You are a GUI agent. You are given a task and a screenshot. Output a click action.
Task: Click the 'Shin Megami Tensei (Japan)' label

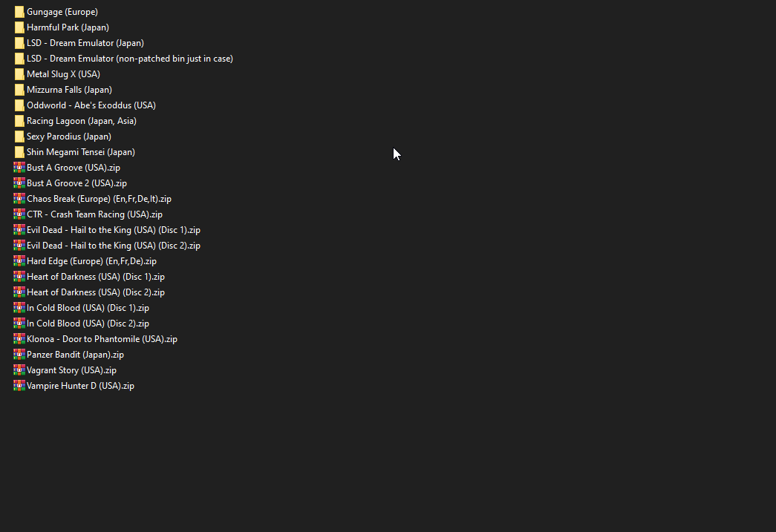(81, 152)
